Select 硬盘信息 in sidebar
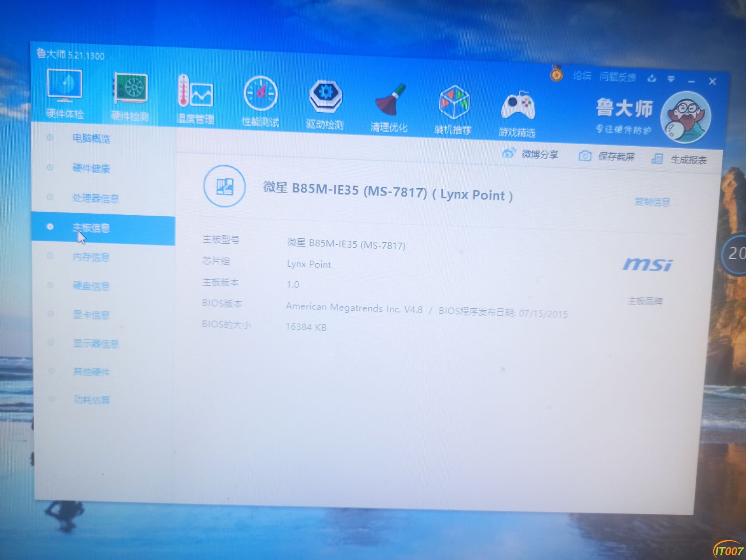Viewport: 746px width, 560px height. point(91,286)
